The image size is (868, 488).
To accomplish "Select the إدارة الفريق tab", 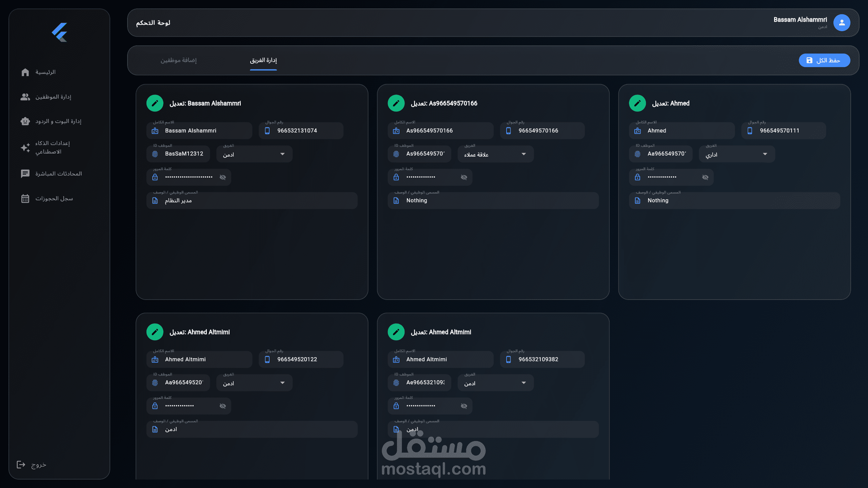I will coord(263,60).
